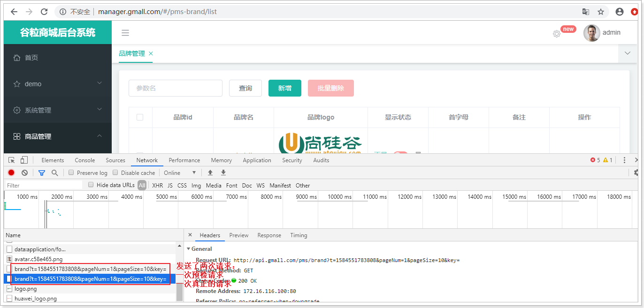Expand 系统管理 sidebar menu
This screenshot has width=644, height=308.
(58, 110)
